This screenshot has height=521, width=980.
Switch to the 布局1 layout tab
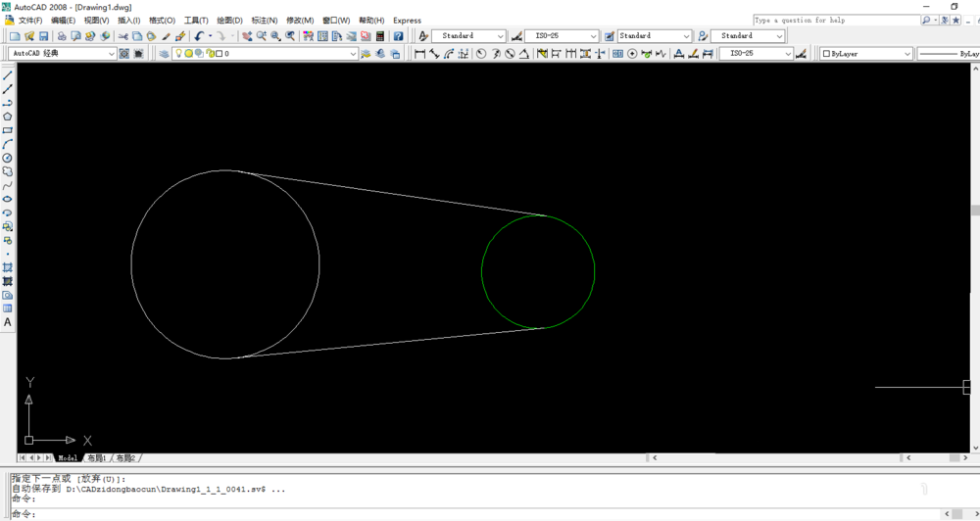tap(96, 458)
